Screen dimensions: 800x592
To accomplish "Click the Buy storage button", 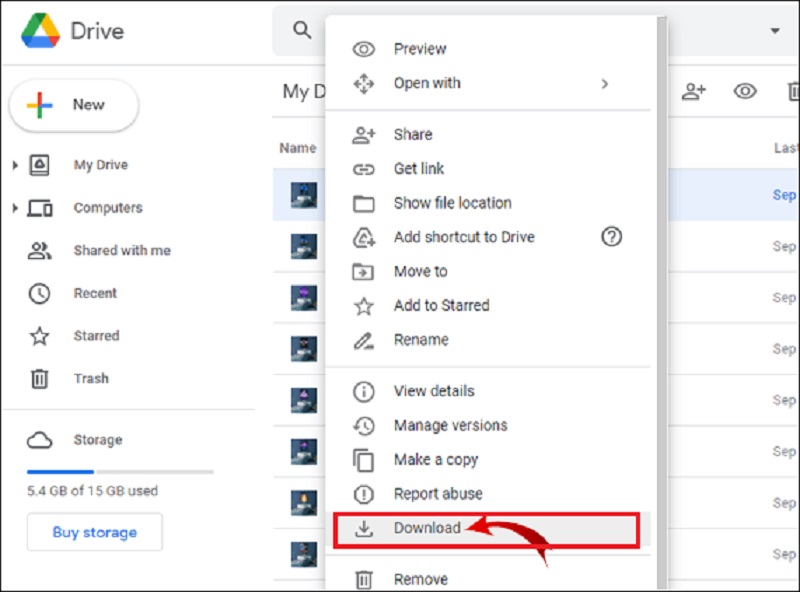I will pos(94,532).
